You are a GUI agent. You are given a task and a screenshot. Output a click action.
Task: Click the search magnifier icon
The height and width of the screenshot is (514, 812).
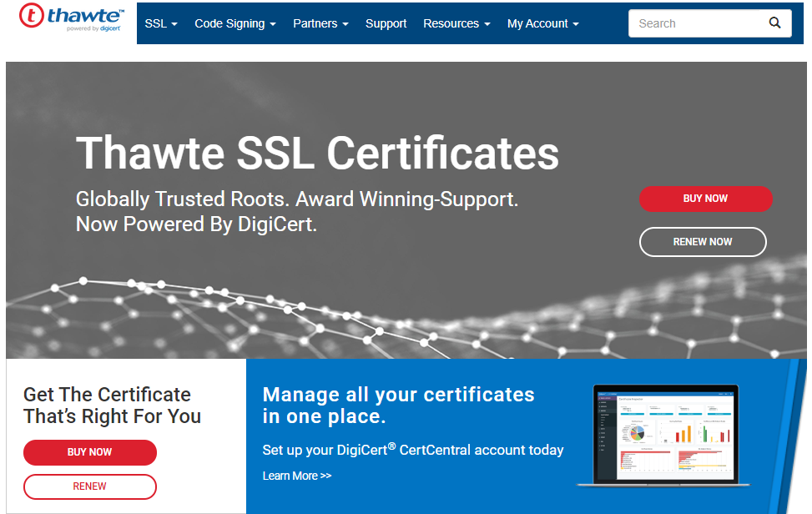pos(774,23)
